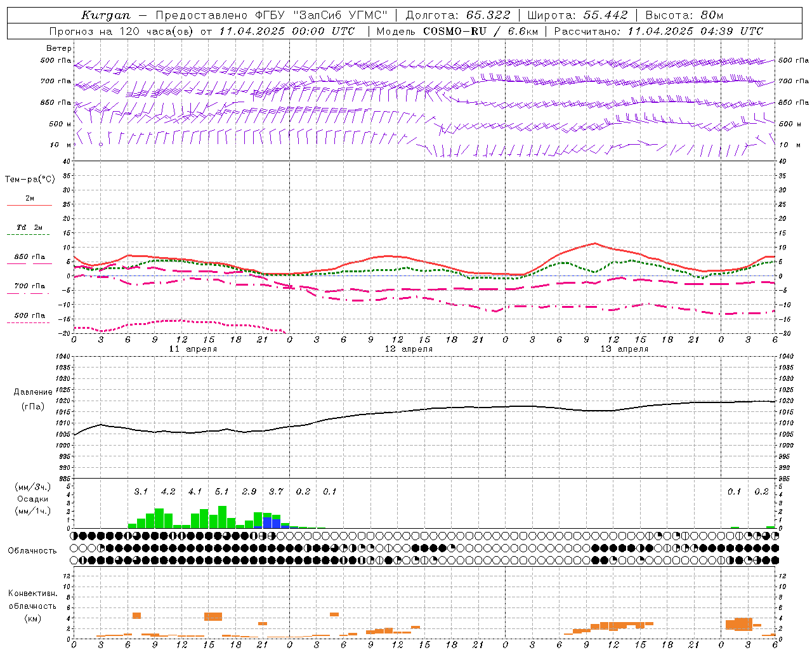812x650 pixels.
Task: Click the "13 апреля" date label
Action: [624, 349]
